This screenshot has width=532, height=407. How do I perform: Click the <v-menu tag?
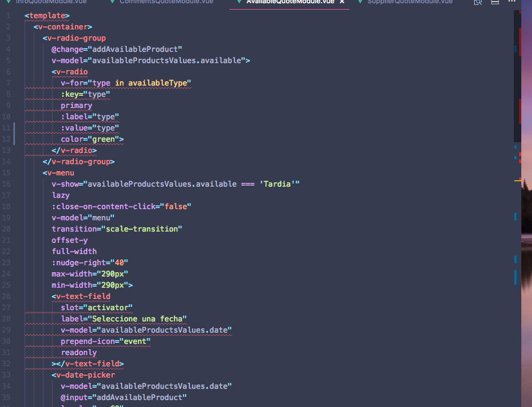coord(58,173)
